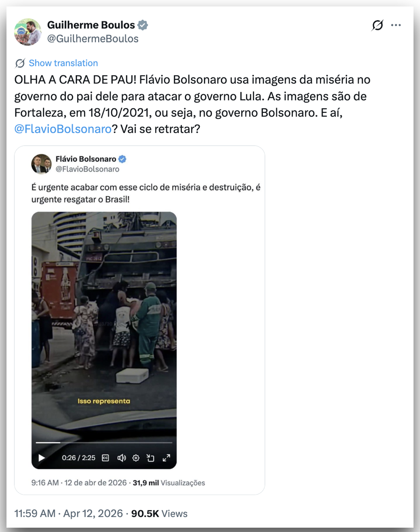Open the three-dot more options menu

point(396,26)
